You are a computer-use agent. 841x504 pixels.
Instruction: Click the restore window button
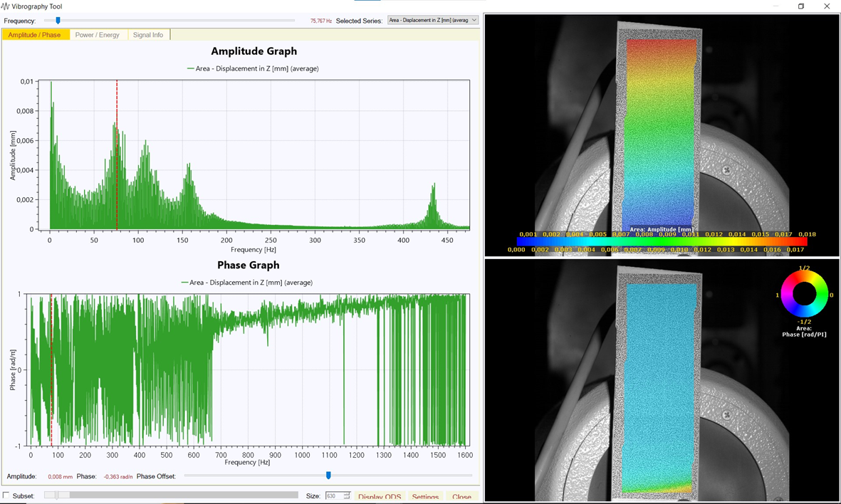coord(800,6)
